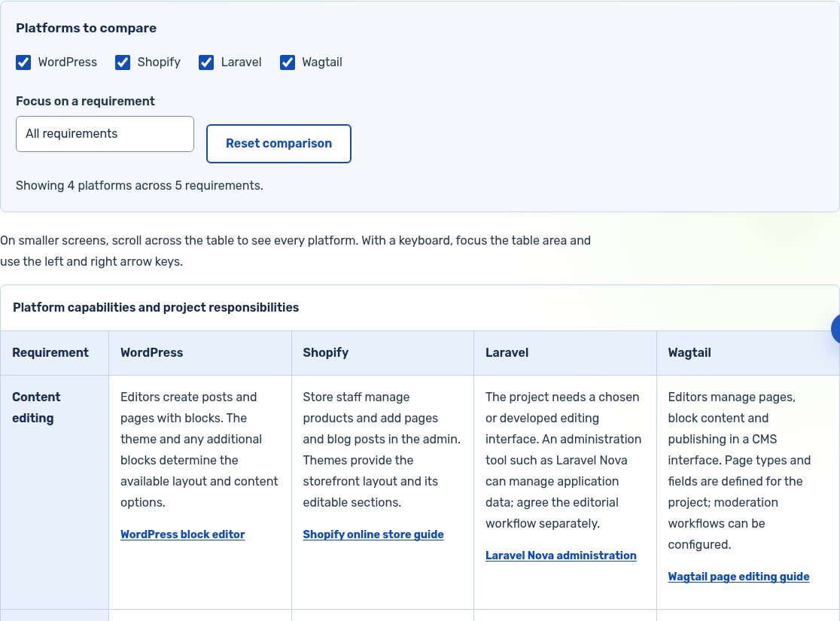Open the Wagtail page editing guide link
Viewport: 840px width, 621px height.
tap(738, 577)
